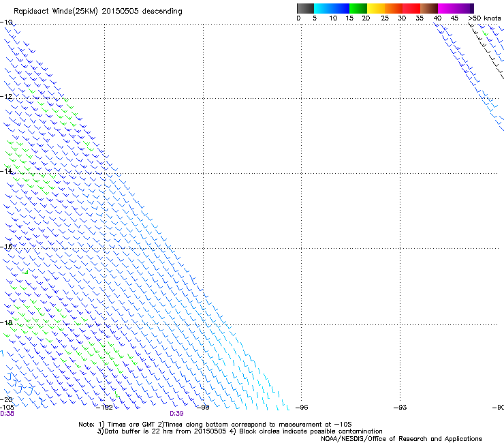Click the '-16' latitude axis label
504x443 pixels.
coord(6,247)
